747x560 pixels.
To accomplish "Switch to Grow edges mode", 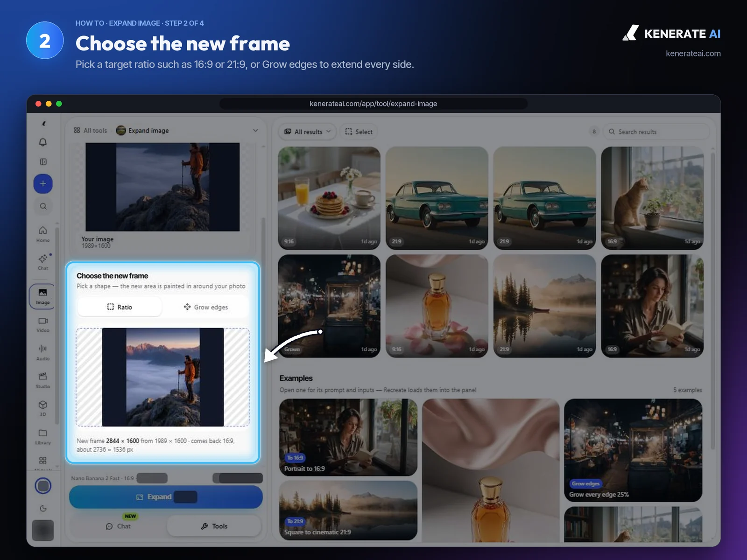I will (x=205, y=307).
